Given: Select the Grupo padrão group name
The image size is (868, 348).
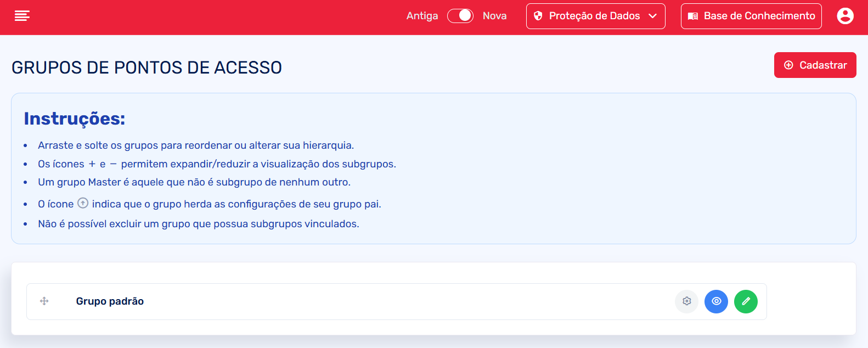Looking at the screenshot, I should [x=110, y=301].
